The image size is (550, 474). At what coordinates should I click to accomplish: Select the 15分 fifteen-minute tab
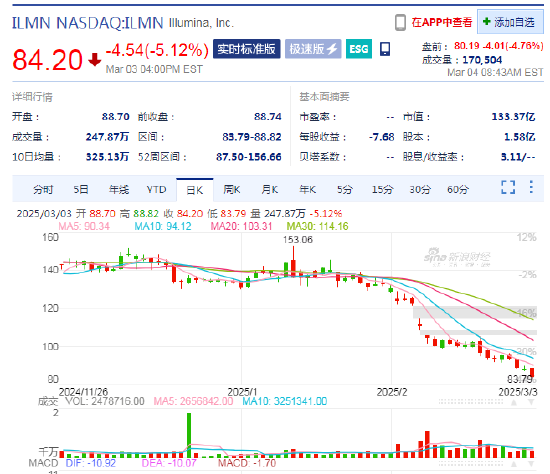(382, 190)
